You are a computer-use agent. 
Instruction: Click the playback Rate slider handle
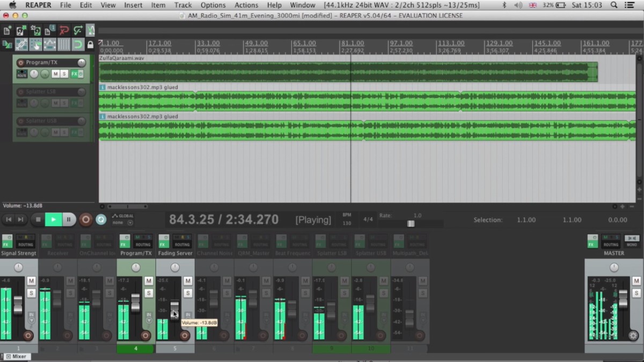point(411,224)
